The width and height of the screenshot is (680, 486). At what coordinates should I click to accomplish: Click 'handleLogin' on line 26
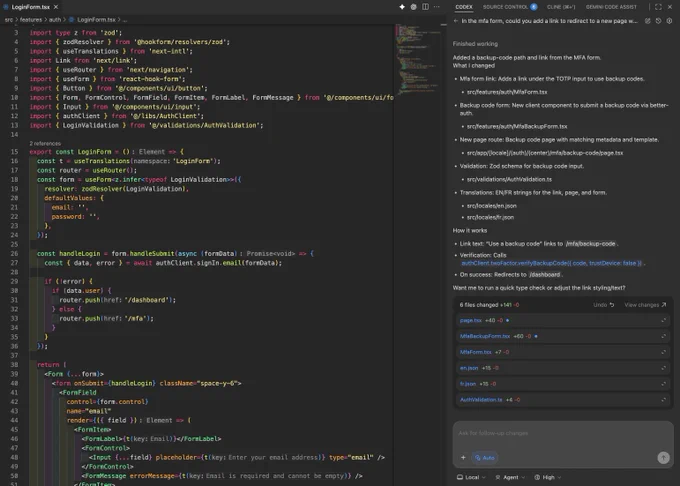(79, 254)
